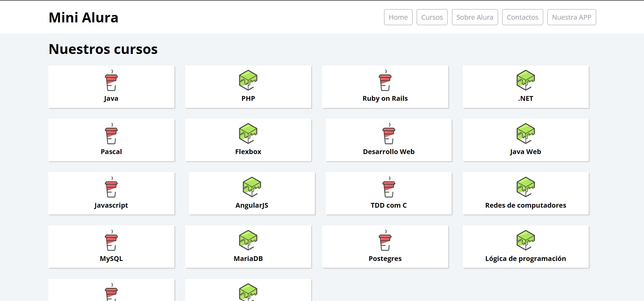Image resolution: width=644 pixels, height=301 pixels.
Task: Select the Flexbox course label
Action: (248, 152)
